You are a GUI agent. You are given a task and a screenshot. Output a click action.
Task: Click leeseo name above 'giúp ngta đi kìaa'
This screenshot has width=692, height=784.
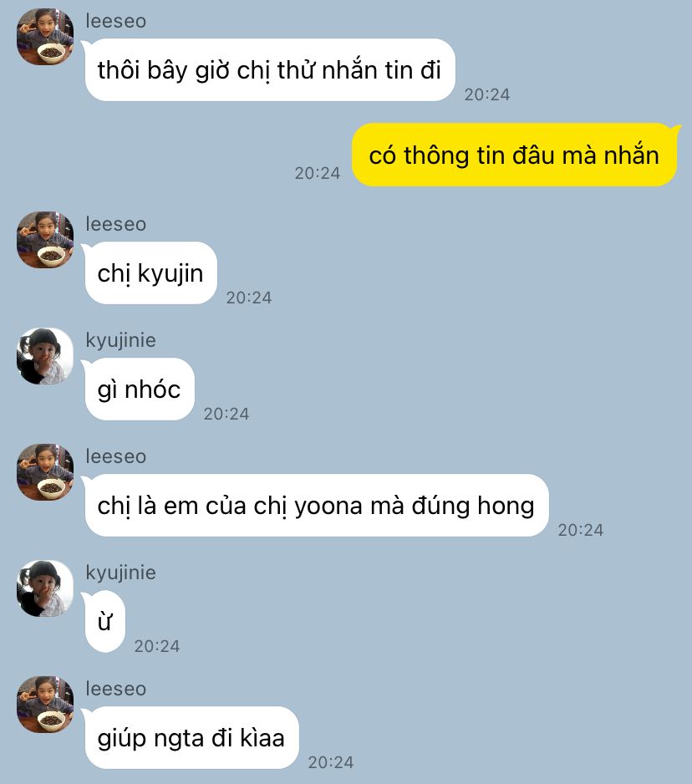coord(116,689)
